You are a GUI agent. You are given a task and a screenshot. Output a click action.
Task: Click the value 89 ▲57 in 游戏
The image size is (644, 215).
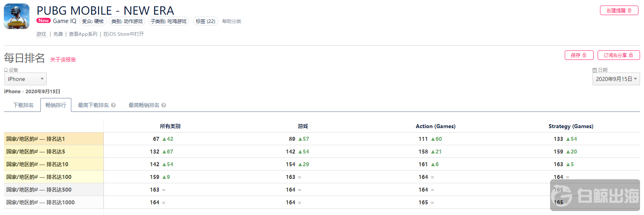pyautogui.click(x=299, y=139)
